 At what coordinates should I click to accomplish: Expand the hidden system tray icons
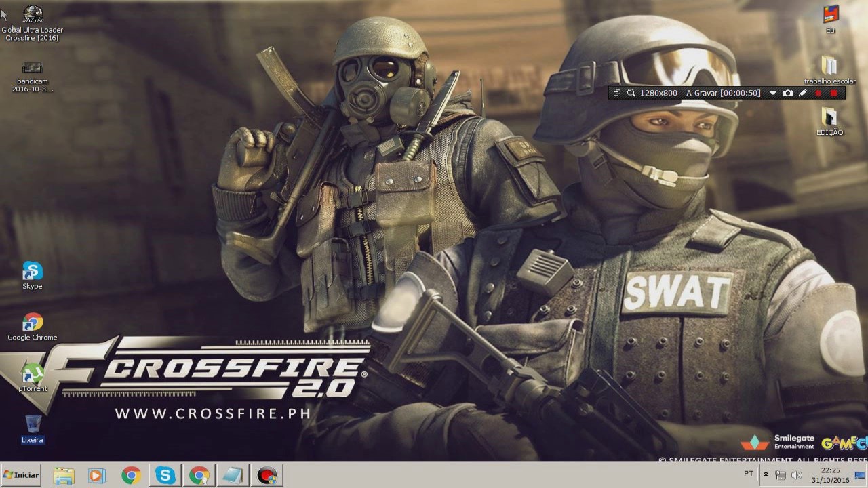[x=766, y=474]
